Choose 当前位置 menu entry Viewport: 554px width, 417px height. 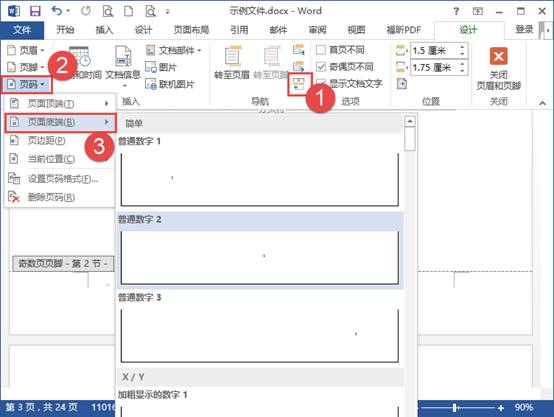point(60,159)
